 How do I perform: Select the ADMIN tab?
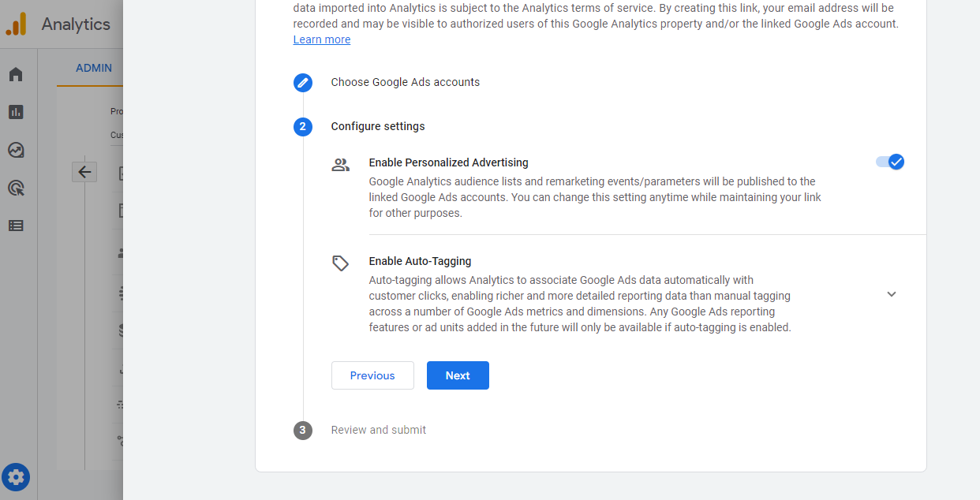tap(94, 68)
